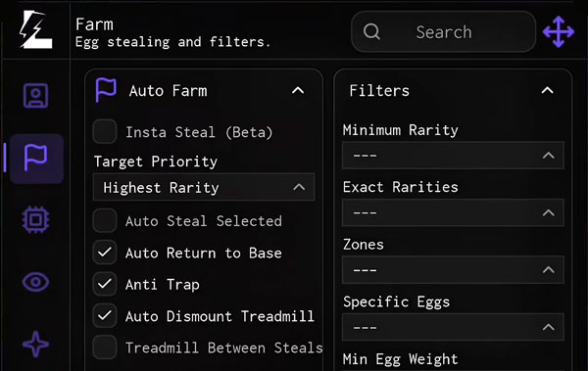This screenshot has width=588, height=371.
Task: Open the Specific Eggs dropdown
Action: [x=453, y=327]
